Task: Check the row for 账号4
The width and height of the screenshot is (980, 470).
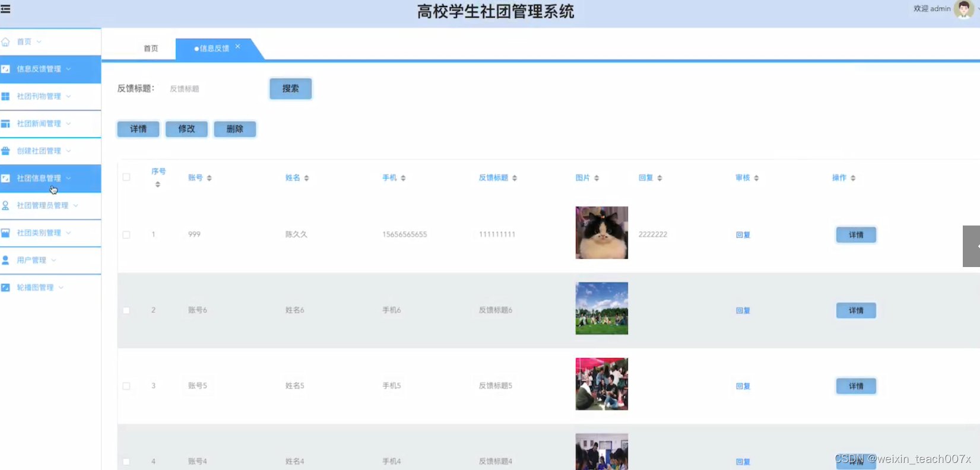Action: point(126,461)
